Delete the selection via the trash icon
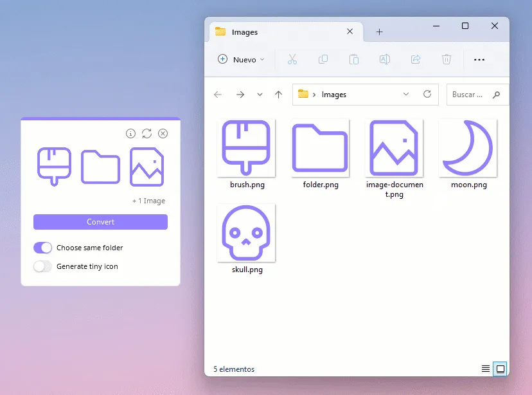This screenshot has height=395, width=532. [447, 59]
